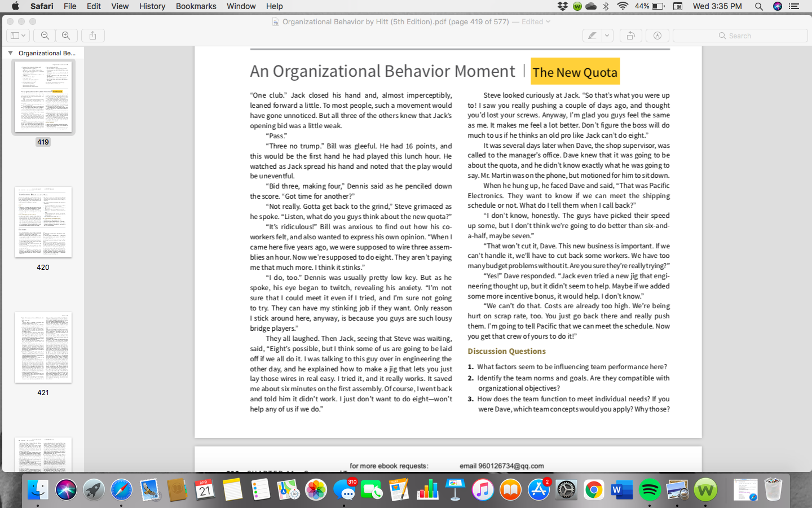The image size is (812, 508).
Task: Open Keynote from the Dock
Action: click(455, 489)
